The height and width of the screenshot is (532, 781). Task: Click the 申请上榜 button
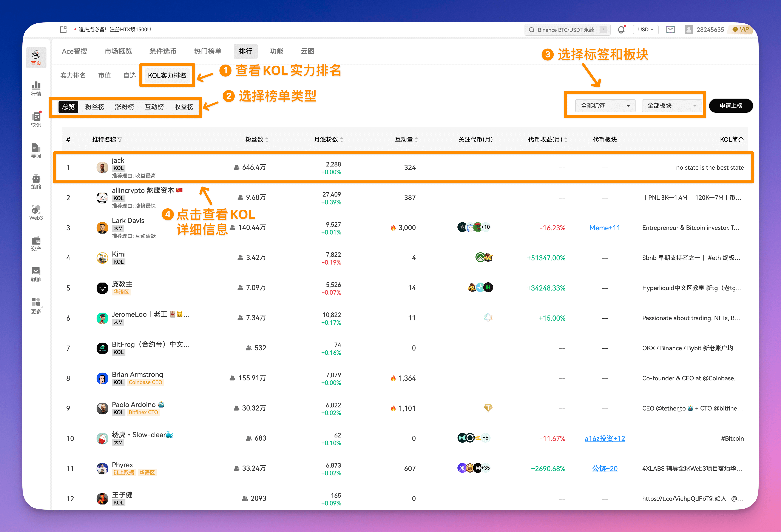[x=731, y=106]
